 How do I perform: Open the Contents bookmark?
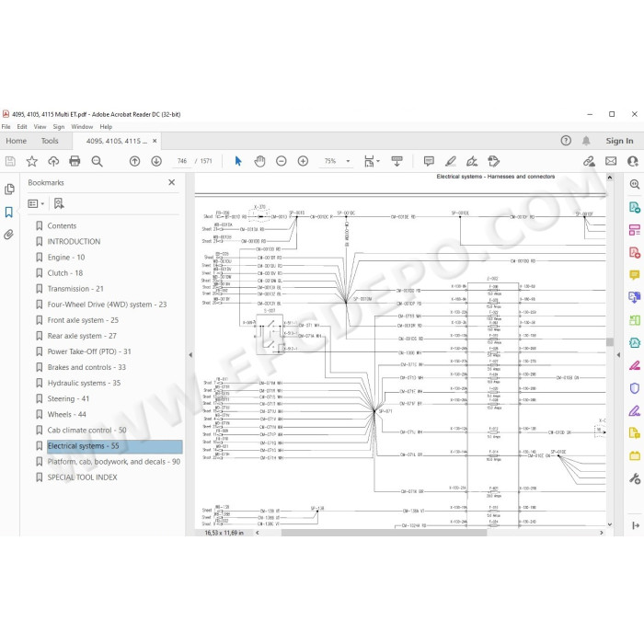click(62, 226)
